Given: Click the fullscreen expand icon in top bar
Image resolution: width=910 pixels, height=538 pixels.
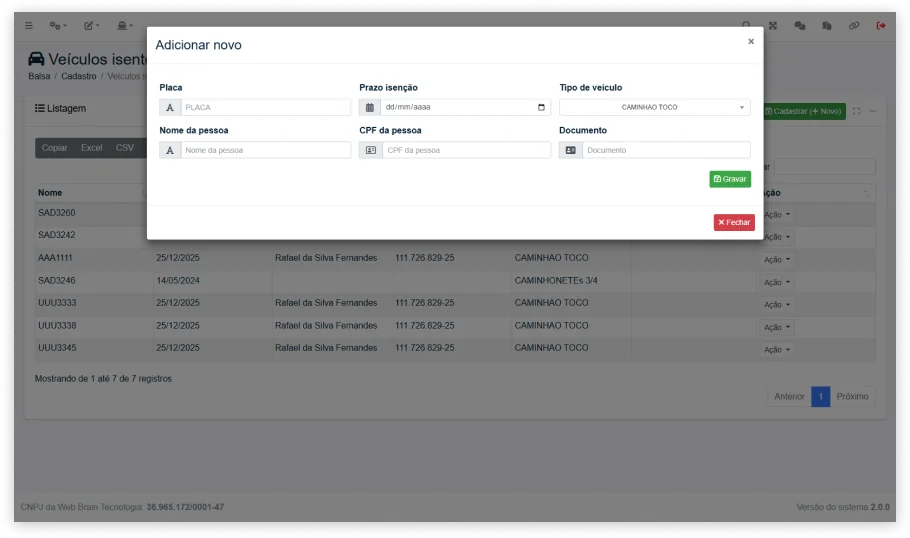Looking at the screenshot, I should pyautogui.click(x=773, y=26).
